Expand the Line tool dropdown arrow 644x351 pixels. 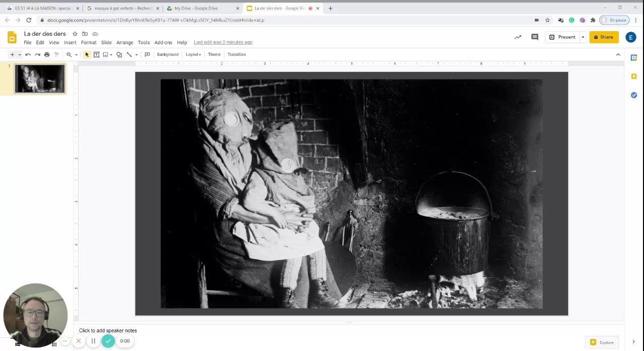pos(136,54)
